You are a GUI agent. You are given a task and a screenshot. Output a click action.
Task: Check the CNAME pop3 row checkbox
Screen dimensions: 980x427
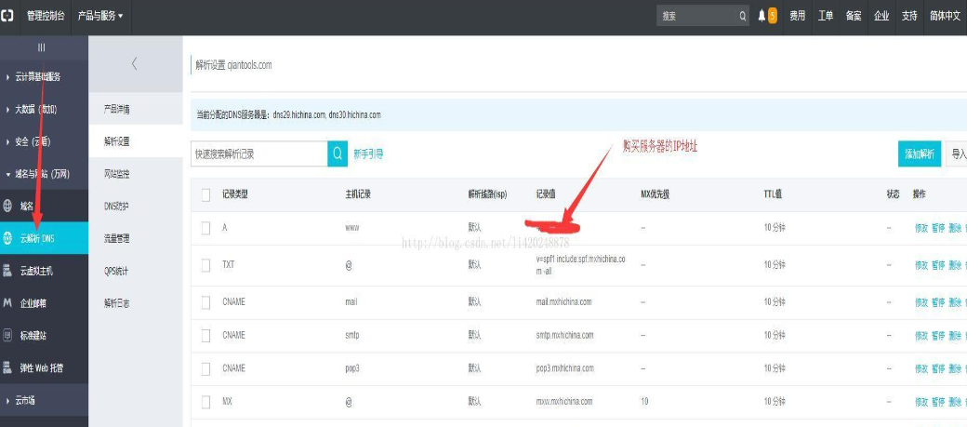(x=205, y=369)
